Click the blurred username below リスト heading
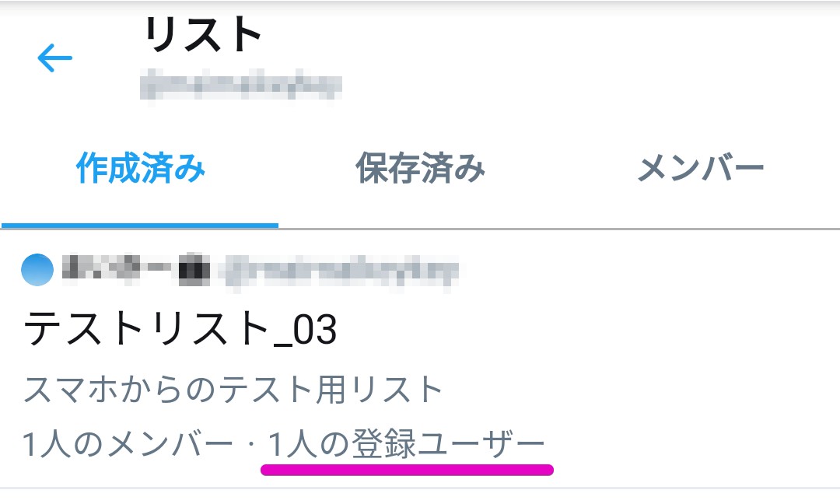This screenshot has height=504, width=840. (x=241, y=85)
